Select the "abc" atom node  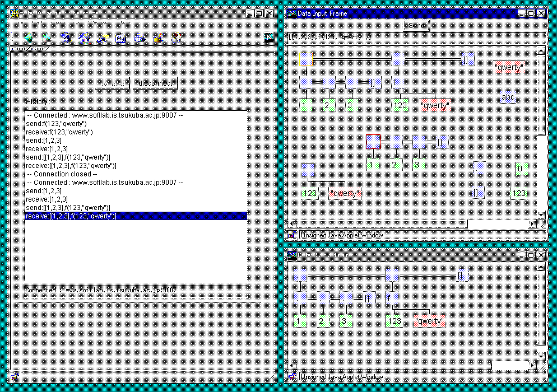pos(508,97)
